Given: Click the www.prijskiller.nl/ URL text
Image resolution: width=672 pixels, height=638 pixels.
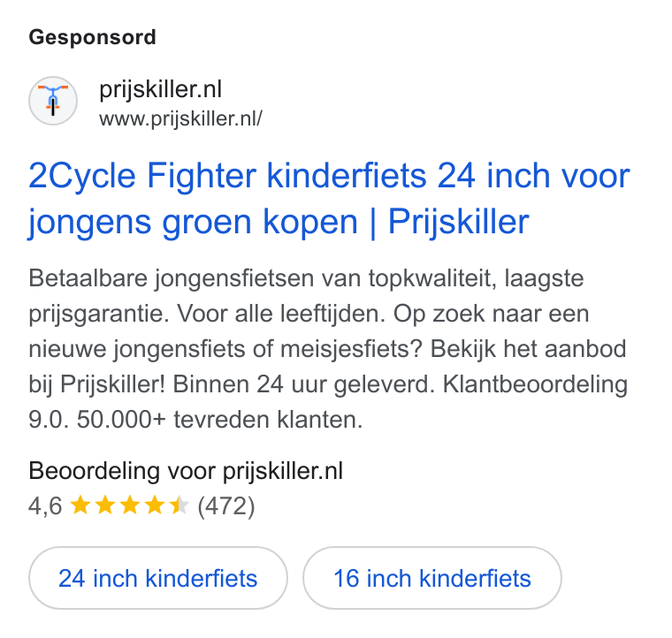Looking at the screenshot, I should pyautogui.click(x=180, y=119).
